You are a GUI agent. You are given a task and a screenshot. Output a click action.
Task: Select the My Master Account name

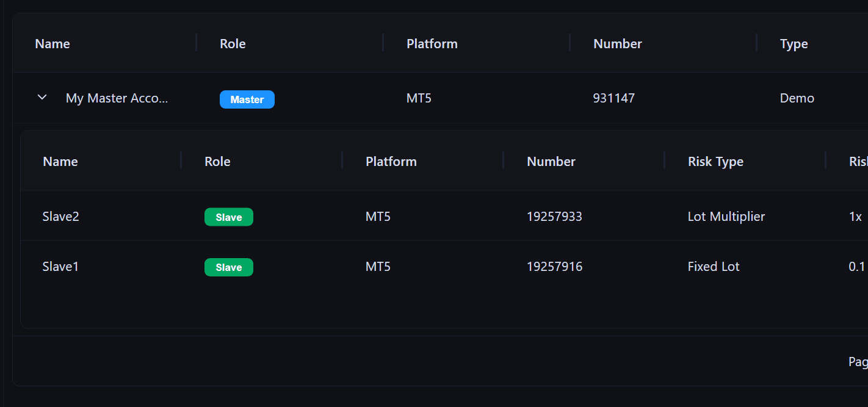point(117,98)
